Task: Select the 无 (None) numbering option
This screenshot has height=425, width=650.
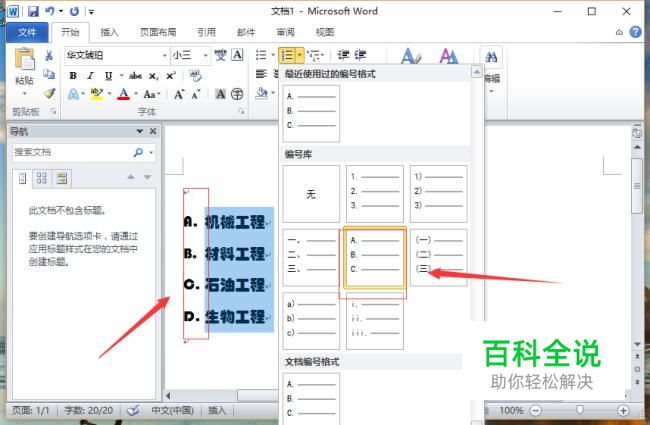Action: click(x=311, y=194)
